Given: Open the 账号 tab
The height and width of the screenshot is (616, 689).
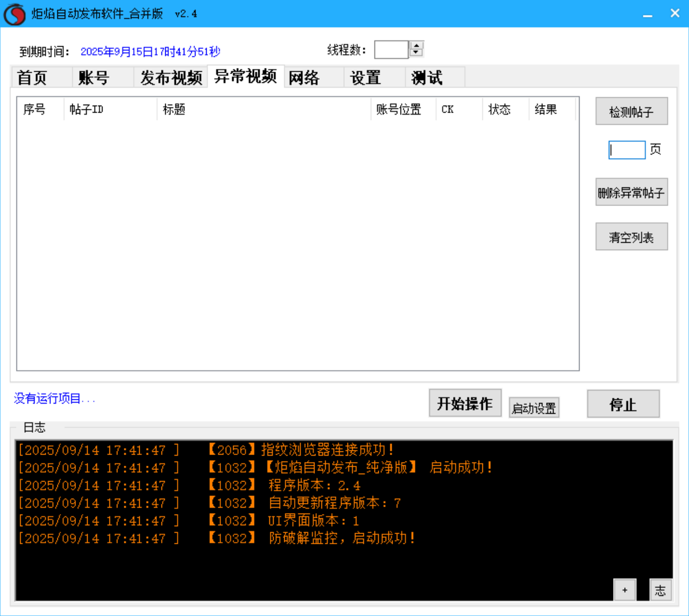Looking at the screenshot, I should point(94,78).
